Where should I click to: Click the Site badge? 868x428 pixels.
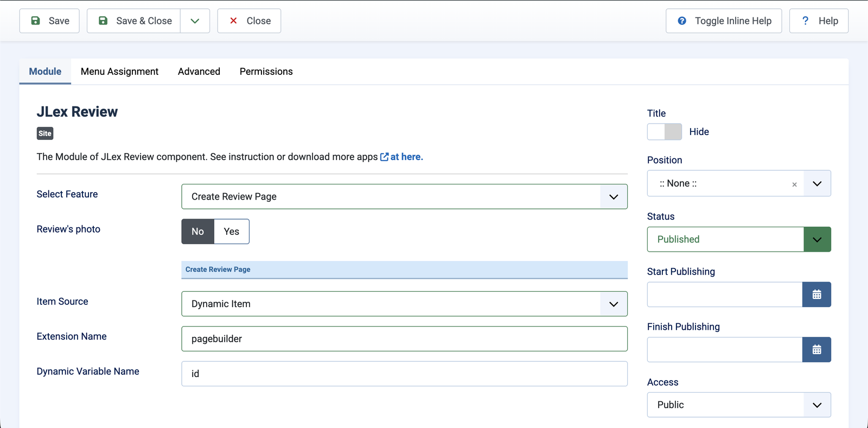pyautogui.click(x=45, y=133)
